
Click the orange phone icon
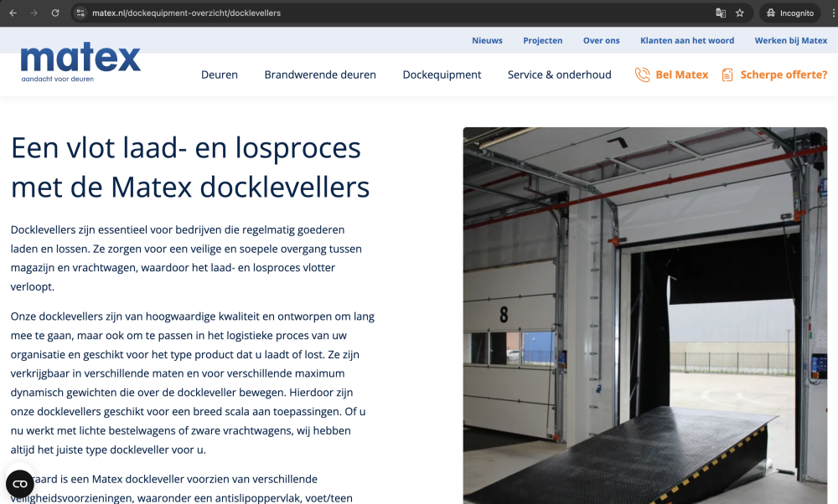coord(643,75)
